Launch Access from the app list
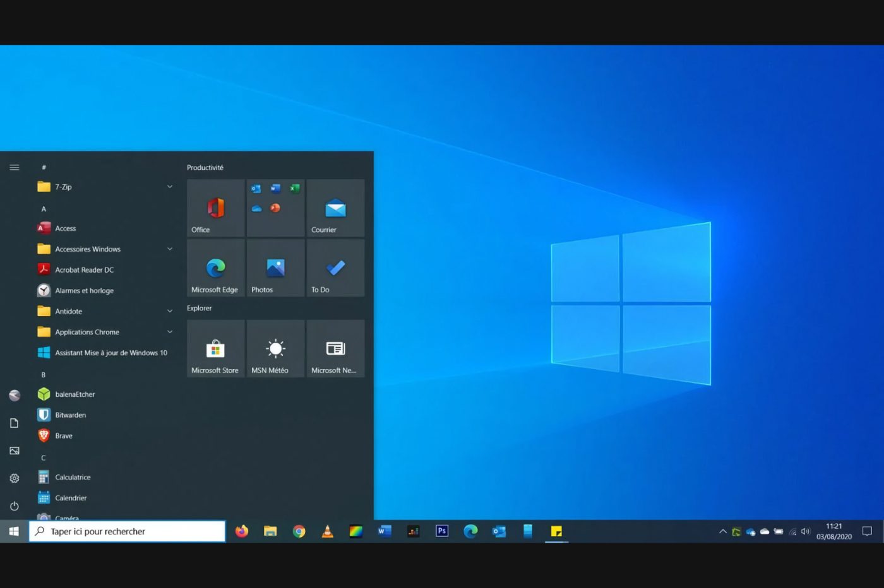The width and height of the screenshot is (884, 588). click(105, 228)
